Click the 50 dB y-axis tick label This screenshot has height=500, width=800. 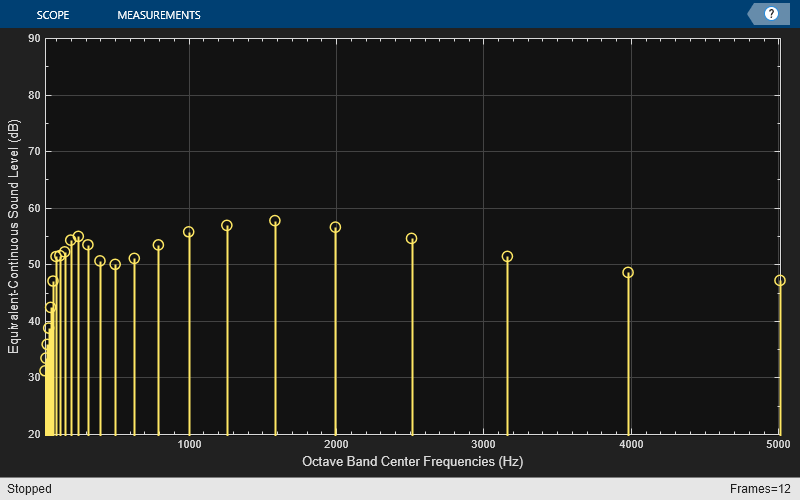tap(34, 264)
